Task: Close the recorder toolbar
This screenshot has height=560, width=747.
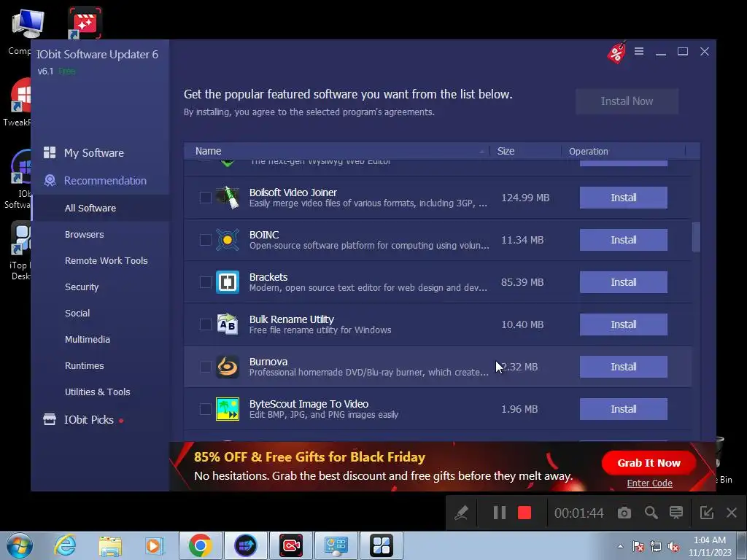Action: pos(732,513)
